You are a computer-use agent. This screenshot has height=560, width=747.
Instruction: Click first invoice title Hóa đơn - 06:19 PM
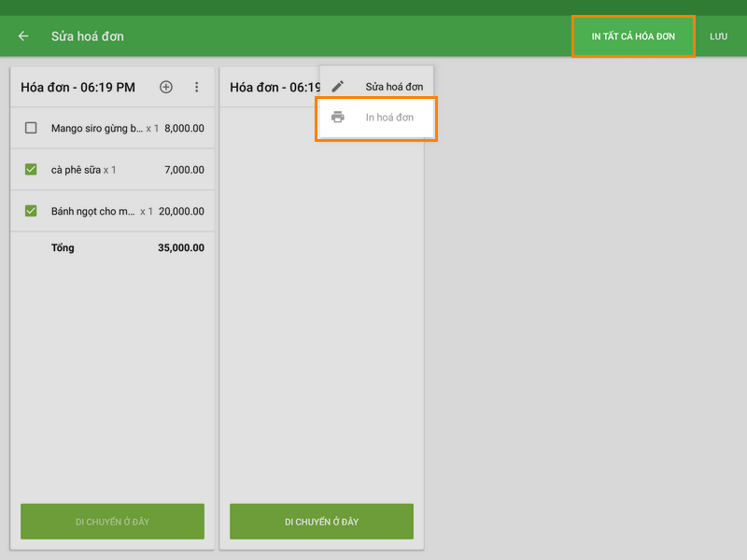pos(78,87)
